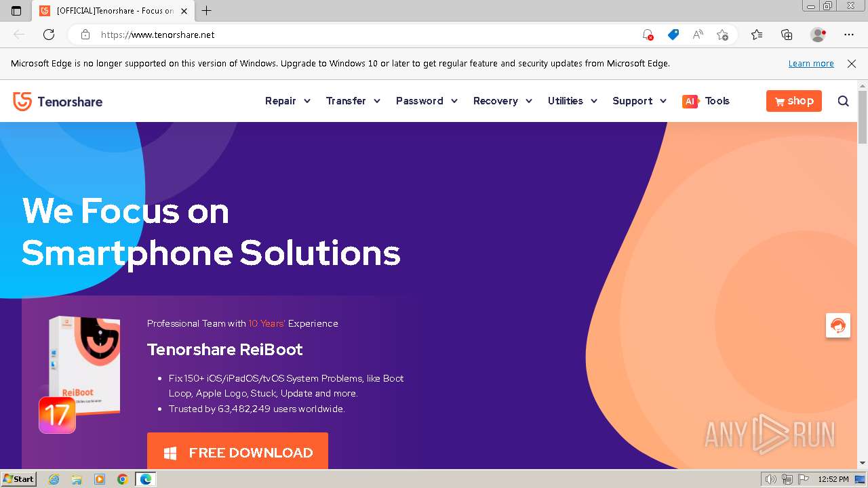Open the site search magnifier icon
This screenshot has width=868, height=488.
point(843,101)
